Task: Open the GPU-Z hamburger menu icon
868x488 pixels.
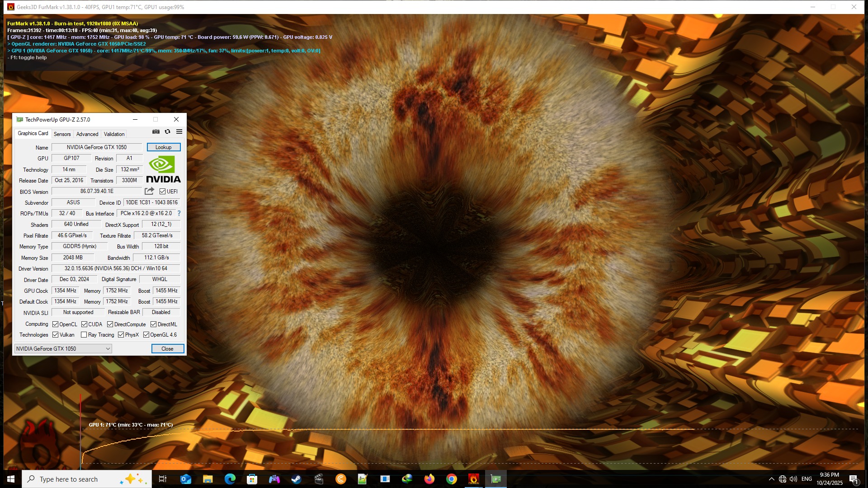Action: (x=179, y=132)
